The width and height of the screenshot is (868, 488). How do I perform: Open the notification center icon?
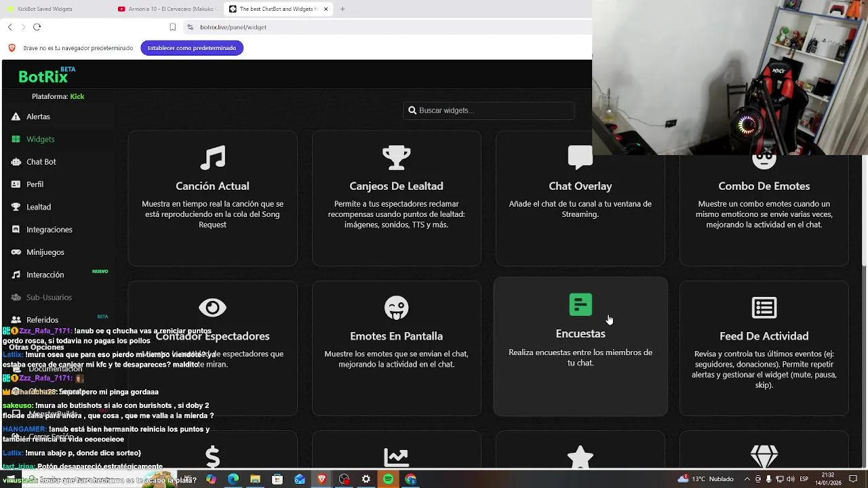click(853, 479)
